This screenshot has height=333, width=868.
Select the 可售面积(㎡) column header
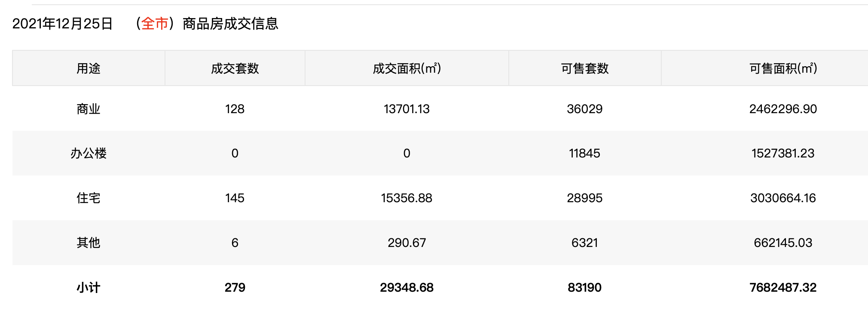point(783,68)
